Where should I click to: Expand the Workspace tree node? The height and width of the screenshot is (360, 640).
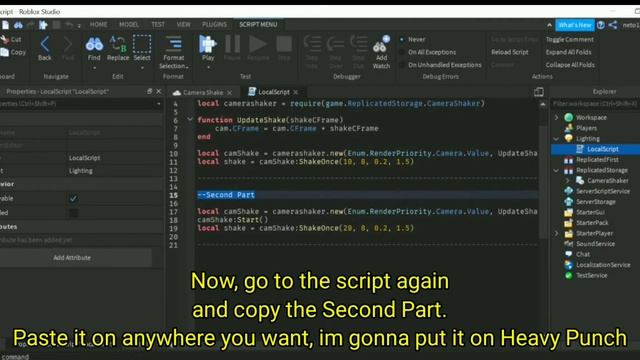pyautogui.click(x=556, y=118)
